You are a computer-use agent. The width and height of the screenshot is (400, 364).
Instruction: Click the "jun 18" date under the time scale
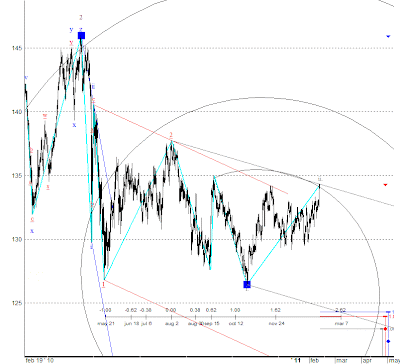pos(131,323)
